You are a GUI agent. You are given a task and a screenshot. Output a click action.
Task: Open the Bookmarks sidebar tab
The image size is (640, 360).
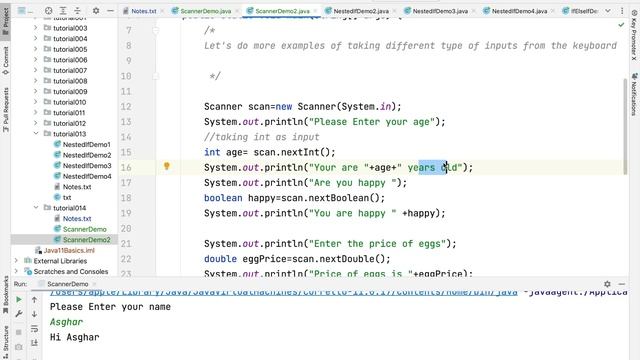point(6,295)
